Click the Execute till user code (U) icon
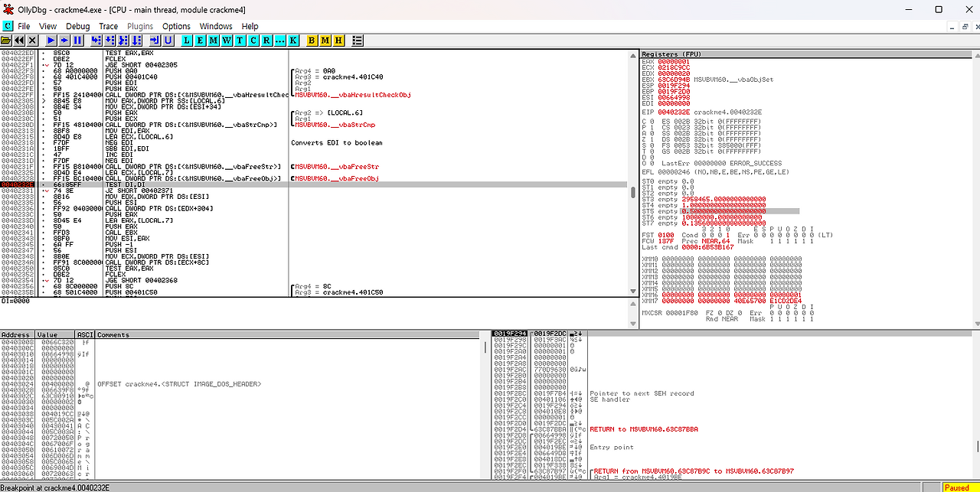The height and width of the screenshot is (492, 980). [168, 40]
